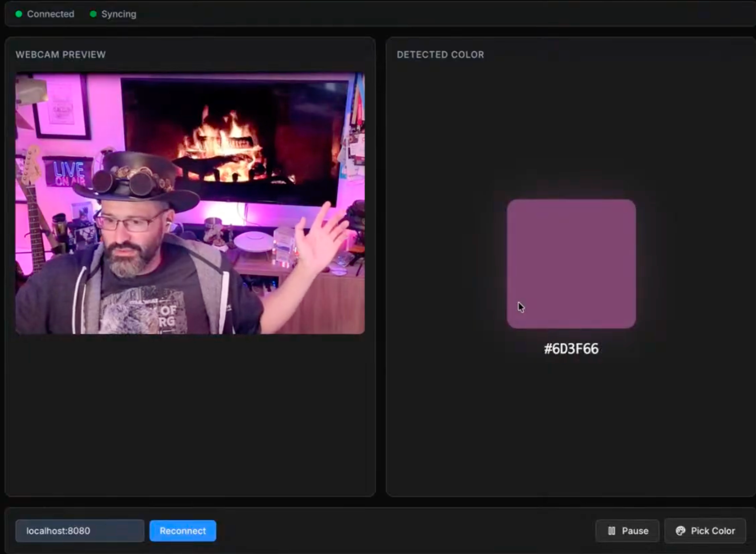Image resolution: width=756 pixels, height=554 pixels.
Task: Focus the localhost:8080 address field
Action: pyautogui.click(x=80, y=530)
